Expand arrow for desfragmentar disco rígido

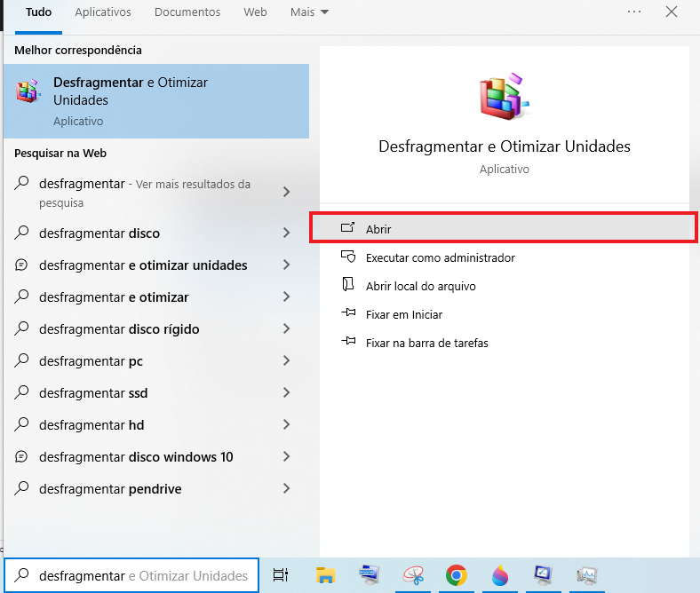(x=287, y=328)
